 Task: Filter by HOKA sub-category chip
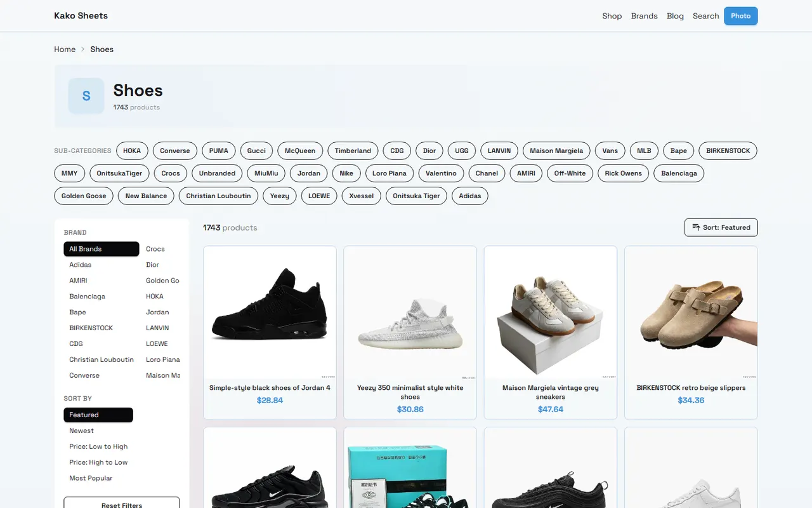point(132,150)
